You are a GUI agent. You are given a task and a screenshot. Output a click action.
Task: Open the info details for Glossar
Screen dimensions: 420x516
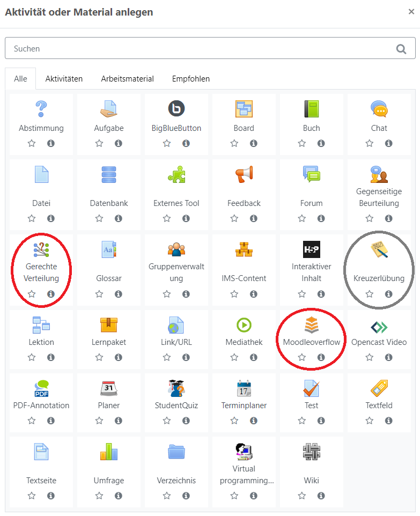[119, 294]
